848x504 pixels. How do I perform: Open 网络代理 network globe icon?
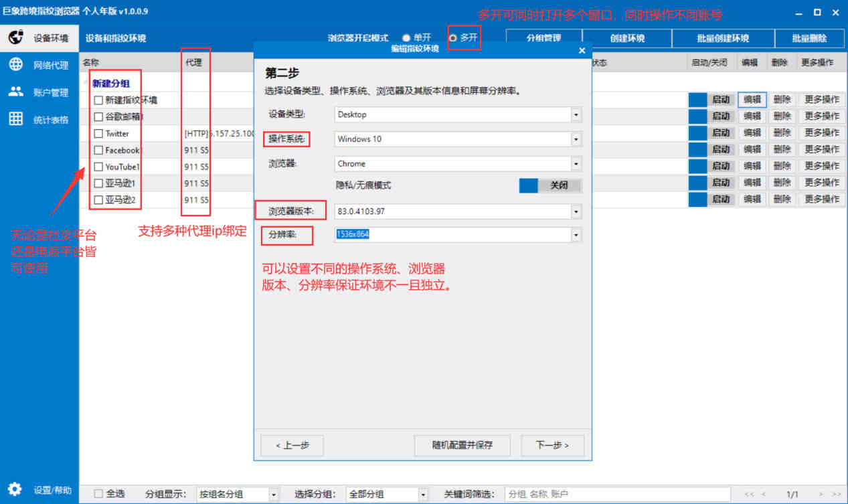tap(15, 65)
